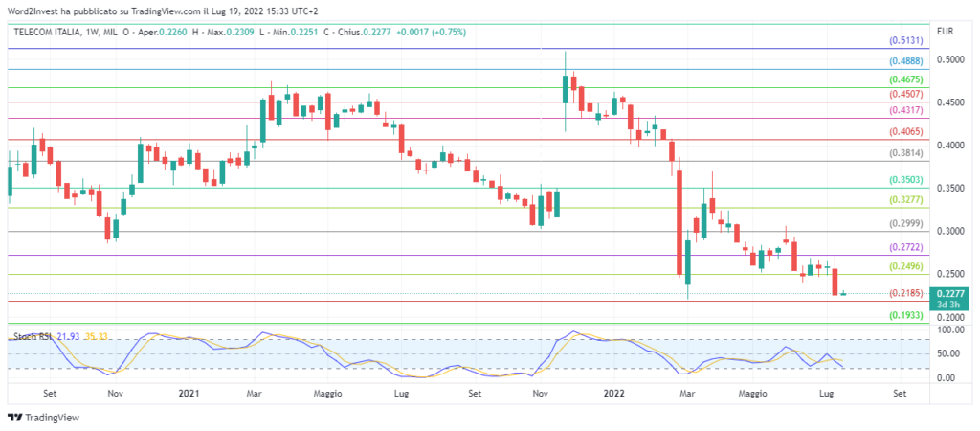Select the current price tag 0.2277
The height and width of the screenshot is (431, 980).
coord(949,294)
